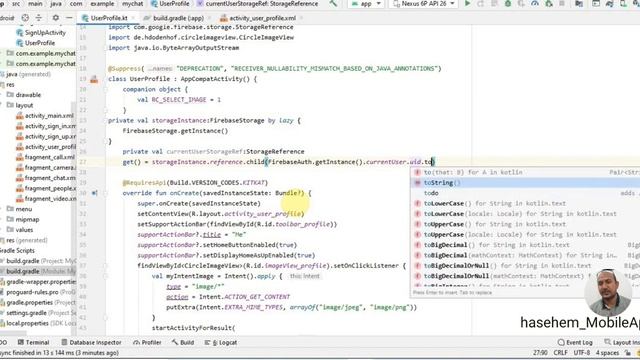Click Attach Debugger to Android Process icon

pyautogui.click(x=549, y=4)
